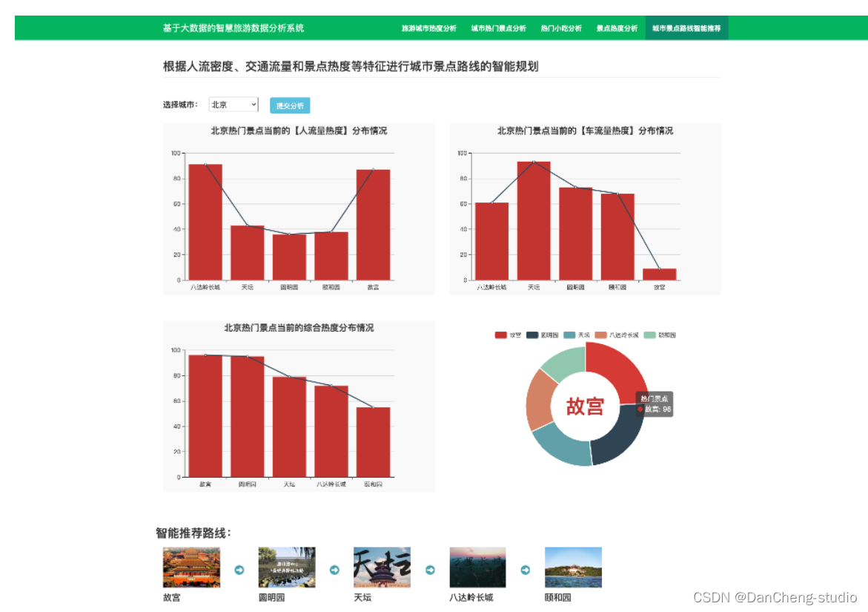Click the 故宫: 96 tooltip on the donut

pyautogui.click(x=655, y=404)
